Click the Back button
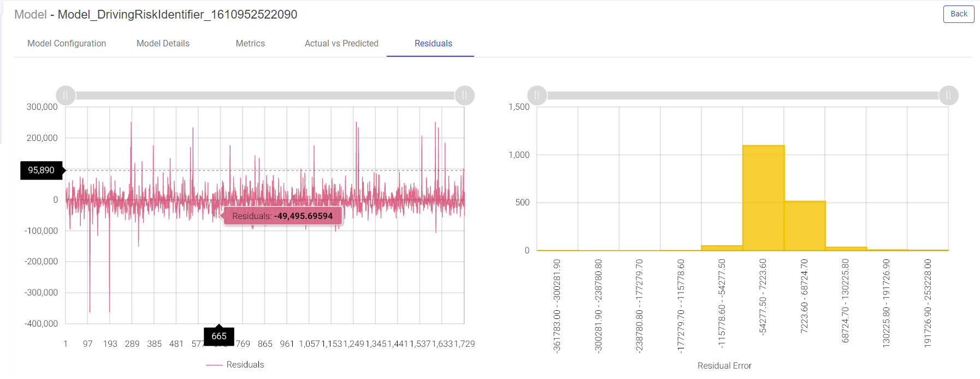The image size is (980, 379). pos(959,14)
